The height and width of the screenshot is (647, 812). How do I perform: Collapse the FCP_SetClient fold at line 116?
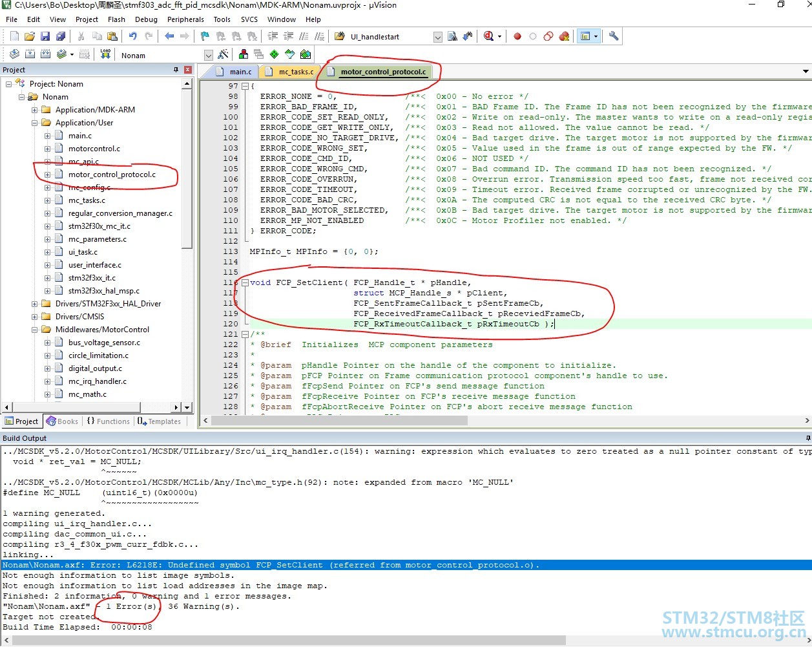tap(245, 282)
